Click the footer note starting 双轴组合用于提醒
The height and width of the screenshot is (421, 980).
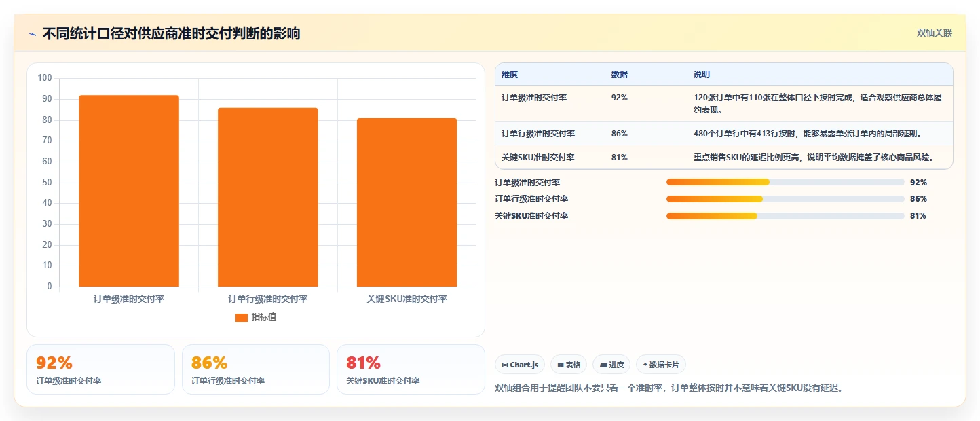pos(669,388)
